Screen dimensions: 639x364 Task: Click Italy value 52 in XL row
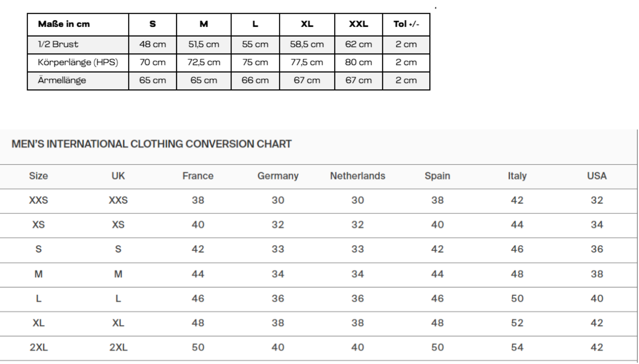tap(517, 323)
